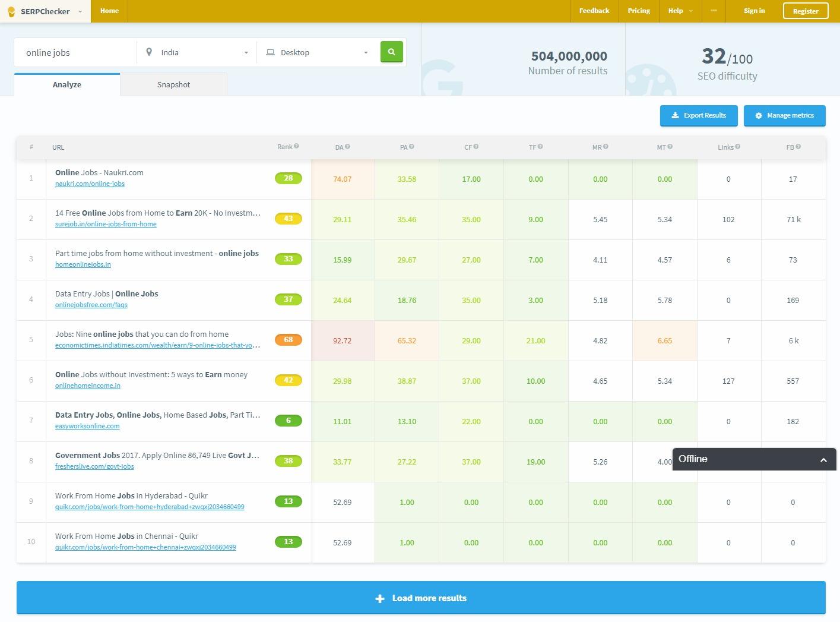840x622 pixels.
Task: Click Export Results button
Action: pyautogui.click(x=699, y=115)
